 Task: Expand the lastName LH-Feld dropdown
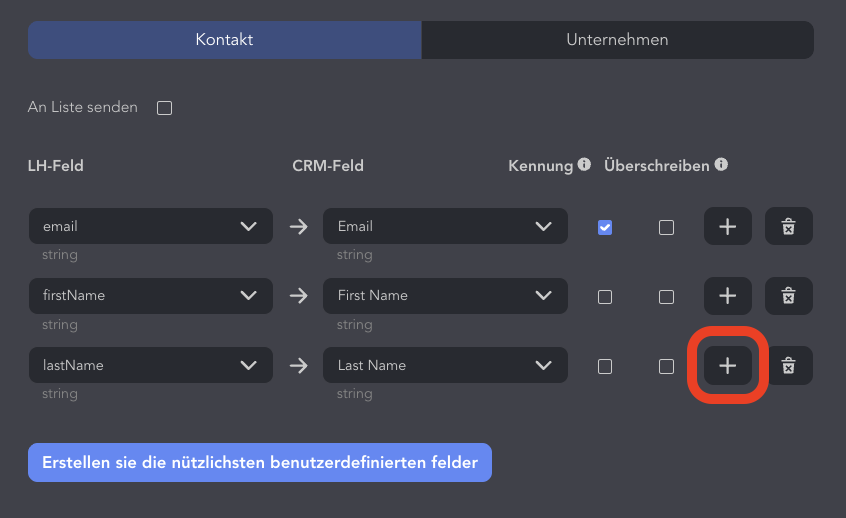(151, 365)
